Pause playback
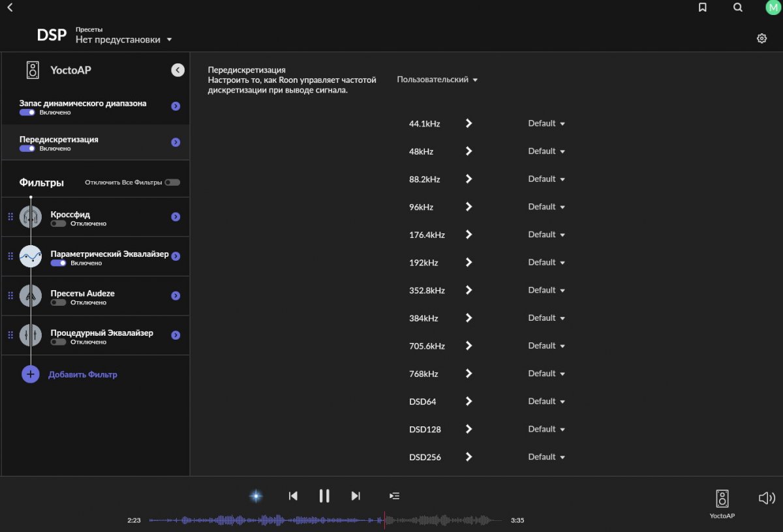783x532 pixels. 324,496
